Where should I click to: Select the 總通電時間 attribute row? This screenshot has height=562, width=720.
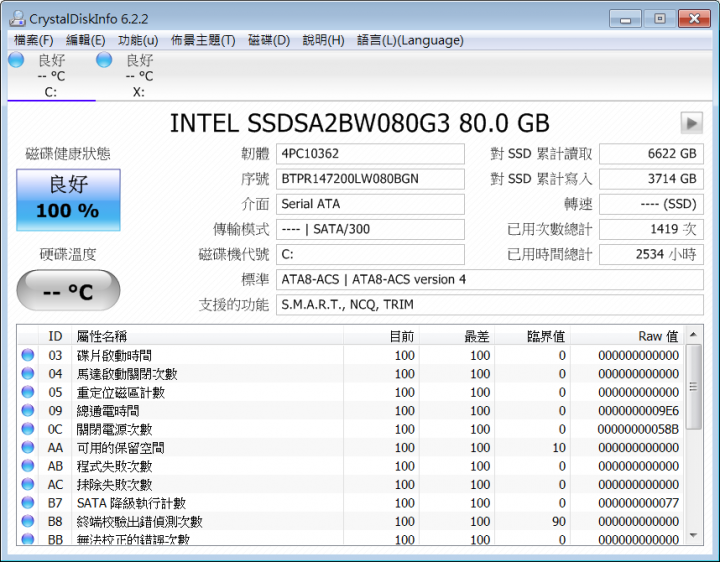tap(351, 410)
